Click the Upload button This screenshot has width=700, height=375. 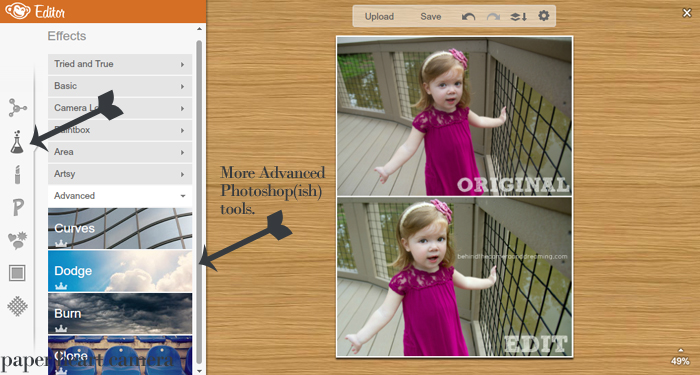[x=379, y=17]
